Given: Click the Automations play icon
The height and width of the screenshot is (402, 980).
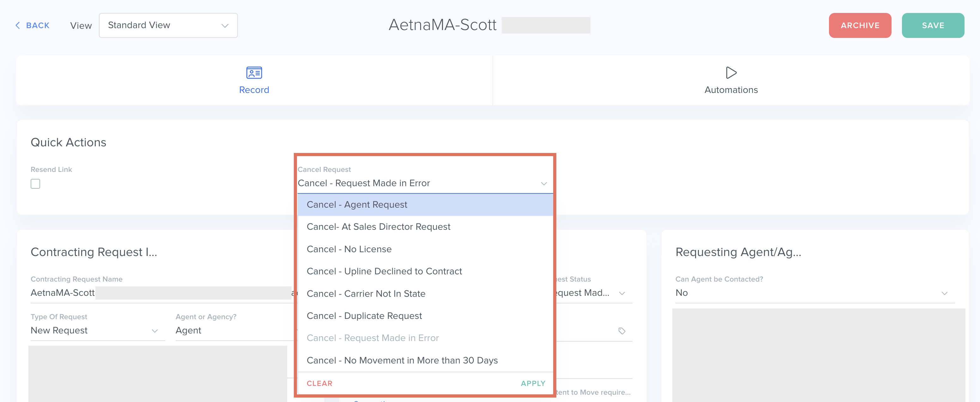Looking at the screenshot, I should (730, 72).
